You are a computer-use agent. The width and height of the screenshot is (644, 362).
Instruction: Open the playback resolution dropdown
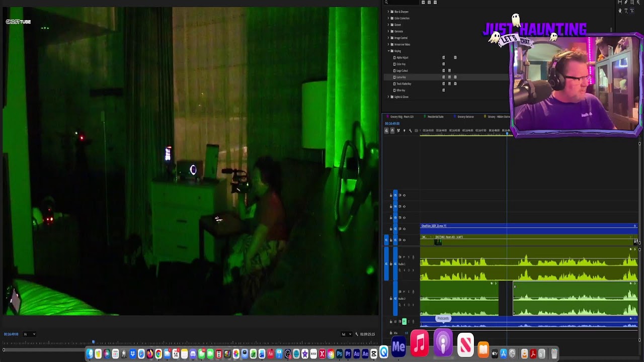click(x=346, y=334)
